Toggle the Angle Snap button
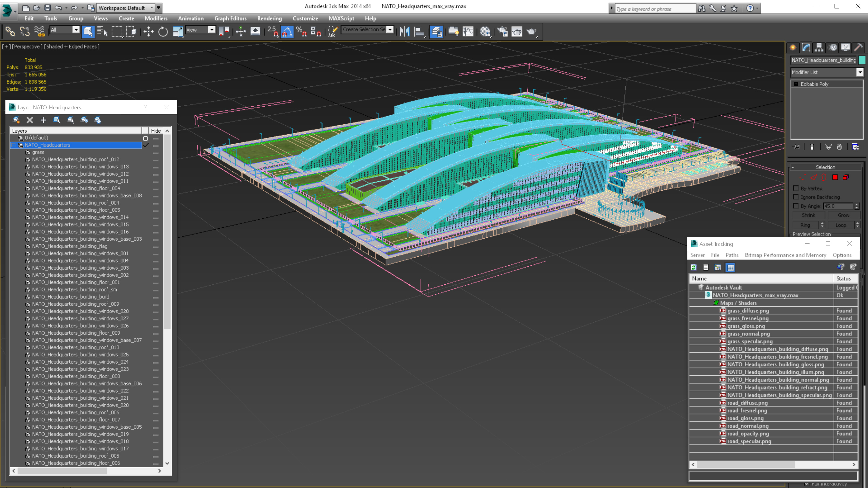Screen dimensions: 868x488 pos(287,31)
